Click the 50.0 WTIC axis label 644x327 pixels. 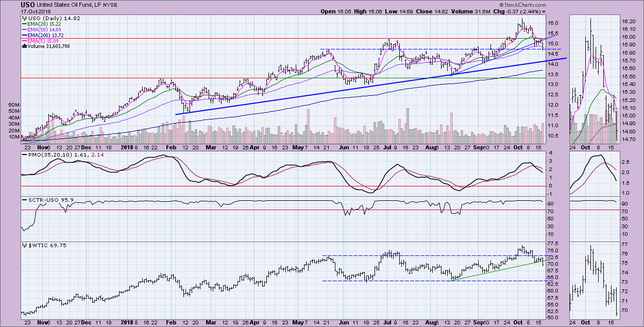[x=553, y=317]
